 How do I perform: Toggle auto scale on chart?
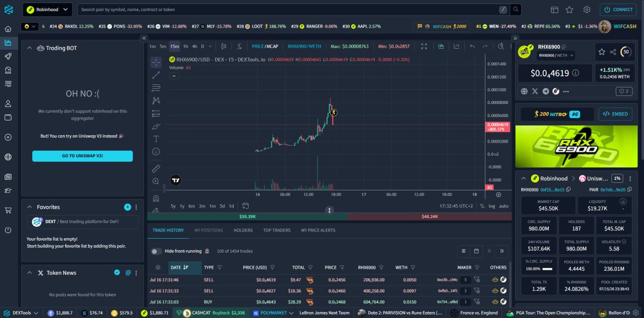click(503, 206)
